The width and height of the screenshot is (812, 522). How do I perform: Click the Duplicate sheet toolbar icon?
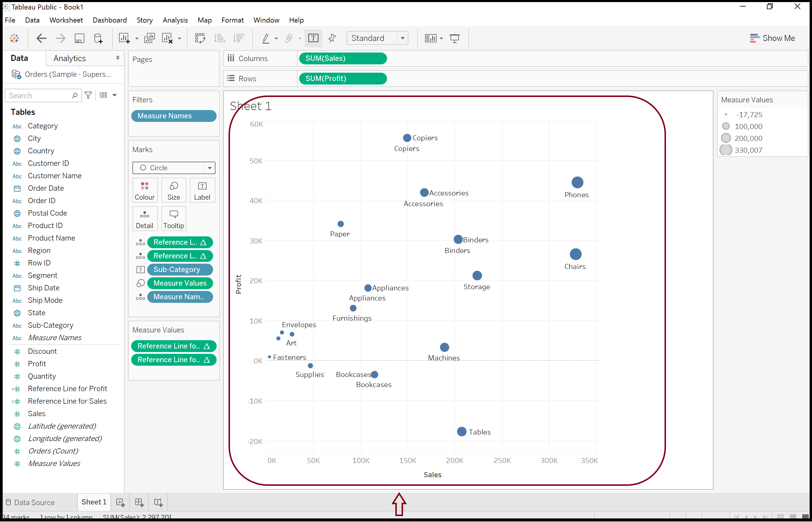(x=149, y=38)
